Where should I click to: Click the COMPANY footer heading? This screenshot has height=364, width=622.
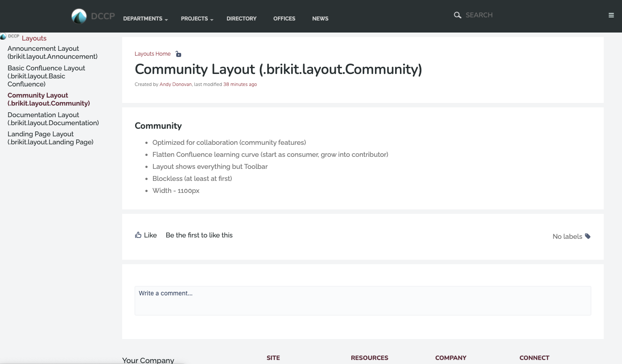point(451,358)
